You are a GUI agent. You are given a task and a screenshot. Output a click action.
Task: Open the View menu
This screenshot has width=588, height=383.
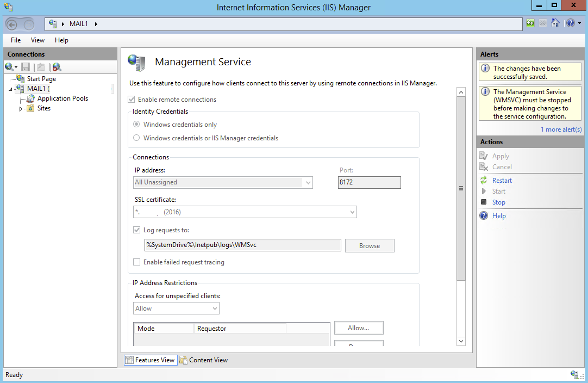pos(37,40)
